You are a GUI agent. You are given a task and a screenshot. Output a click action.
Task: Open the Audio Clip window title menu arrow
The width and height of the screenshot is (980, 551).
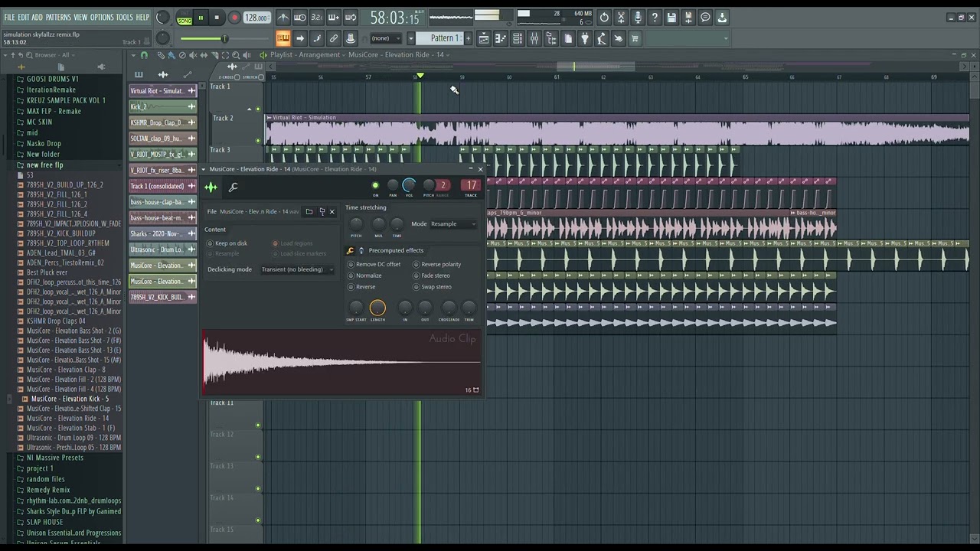point(204,169)
